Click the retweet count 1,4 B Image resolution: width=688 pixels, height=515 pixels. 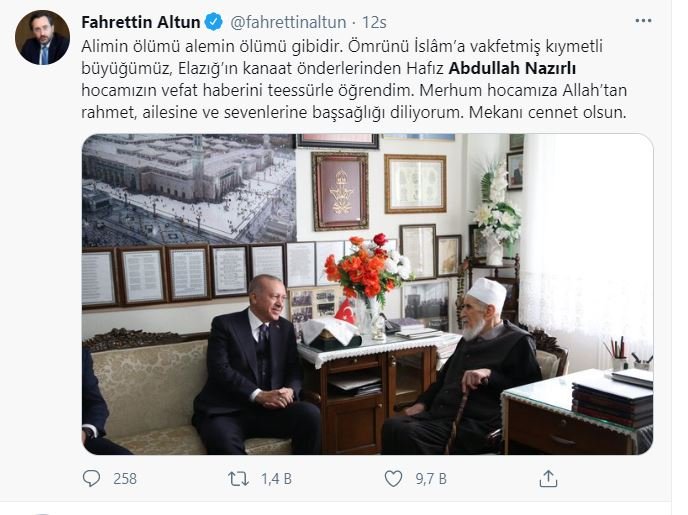coord(276,479)
